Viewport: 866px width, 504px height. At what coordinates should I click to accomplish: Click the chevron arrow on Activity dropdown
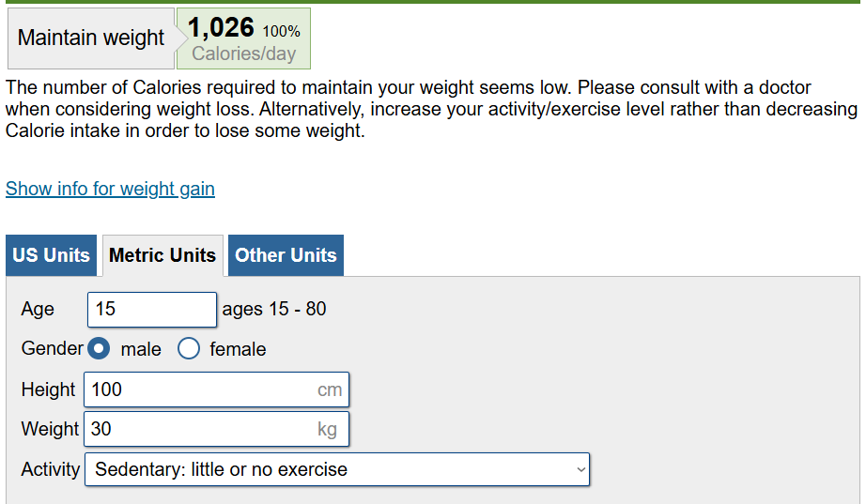(581, 469)
